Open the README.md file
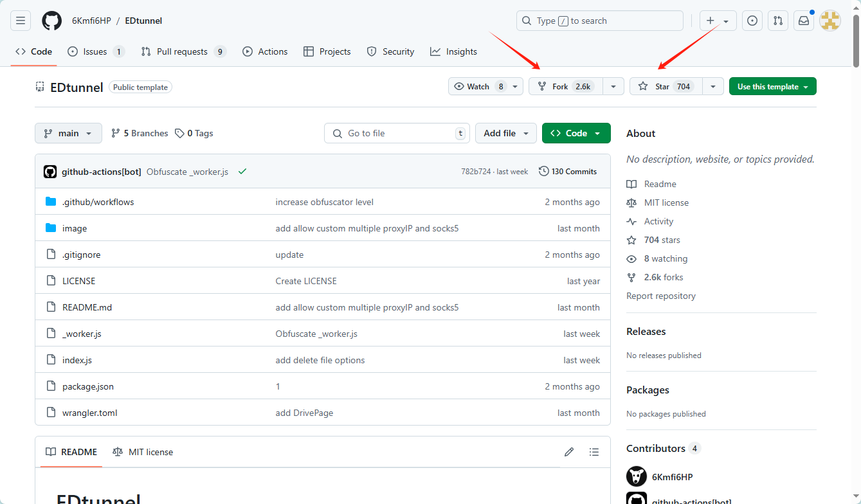The image size is (861, 504). click(87, 307)
